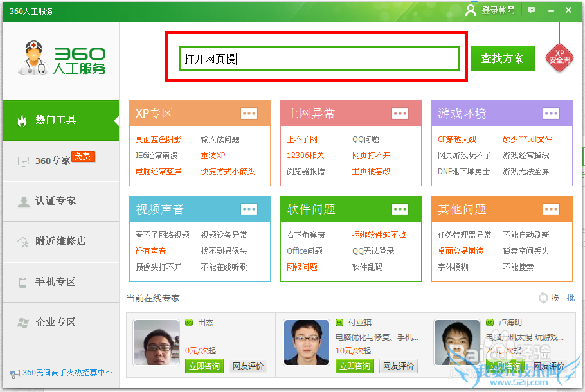Expand more options in 视频声音 panel
585x392 pixels.
(x=249, y=209)
